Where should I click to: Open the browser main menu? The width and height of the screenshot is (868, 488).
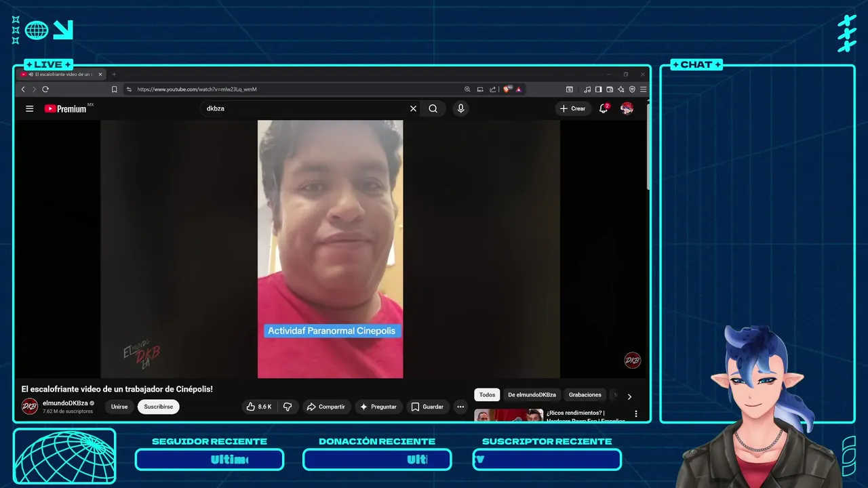(643, 89)
